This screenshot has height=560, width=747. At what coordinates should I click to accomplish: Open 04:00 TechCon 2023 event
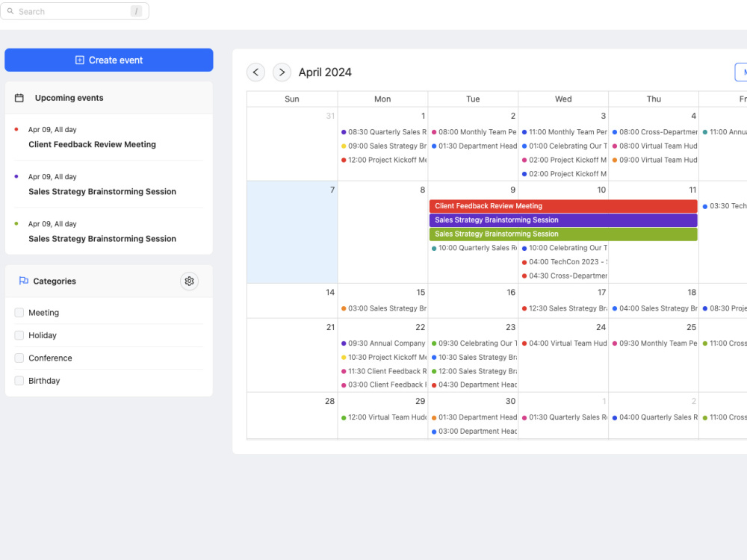[x=564, y=262]
